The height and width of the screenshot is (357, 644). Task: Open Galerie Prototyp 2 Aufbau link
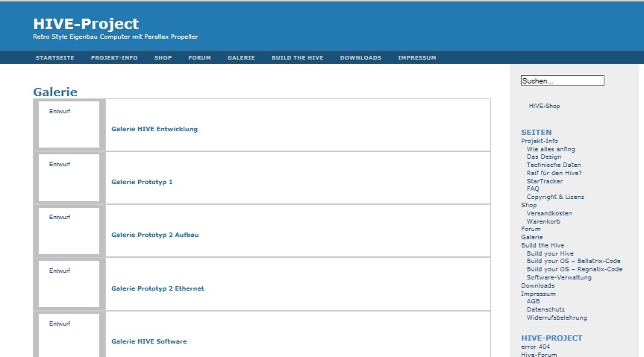(x=155, y=235)
